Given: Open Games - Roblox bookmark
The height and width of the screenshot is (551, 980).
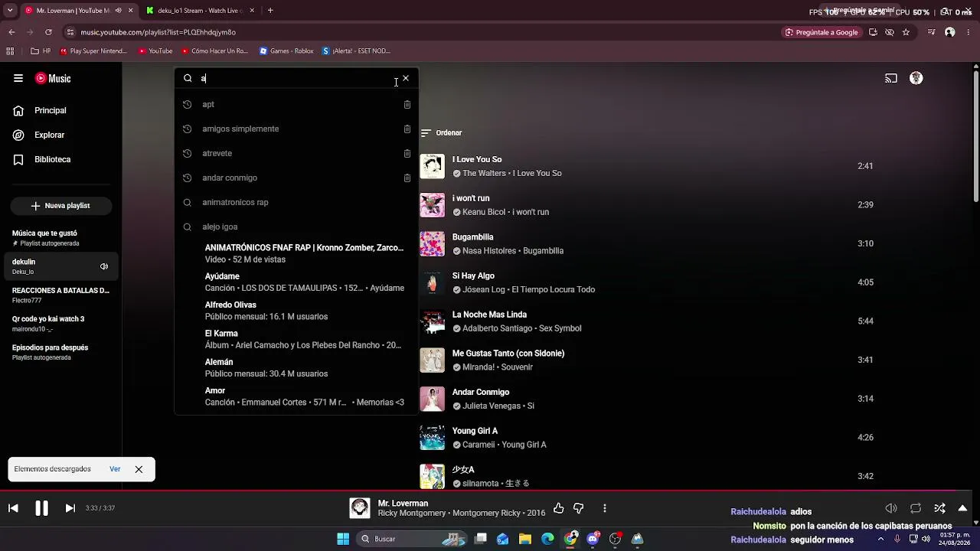Looking at the screenshot, I should tap(286, 51).
